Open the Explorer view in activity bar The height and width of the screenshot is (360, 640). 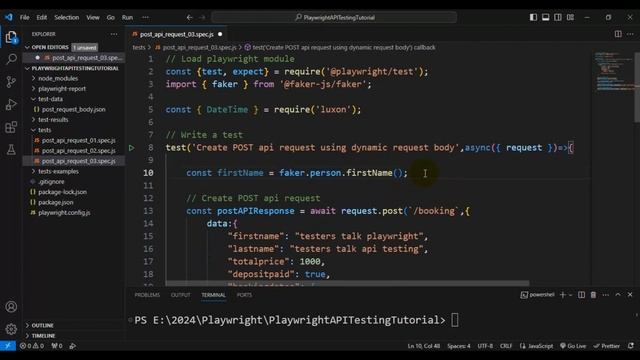click(x=11, y=37)
